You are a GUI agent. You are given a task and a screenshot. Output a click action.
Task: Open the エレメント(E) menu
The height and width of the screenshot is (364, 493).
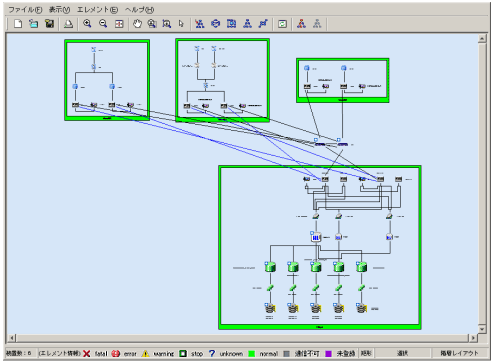tap(97, 10)
